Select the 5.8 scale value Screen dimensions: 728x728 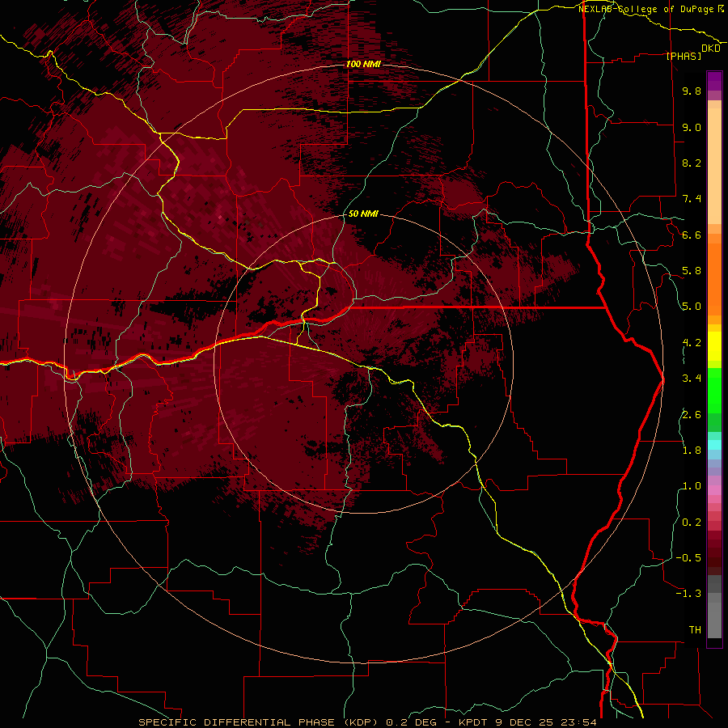tap(692, 271)
